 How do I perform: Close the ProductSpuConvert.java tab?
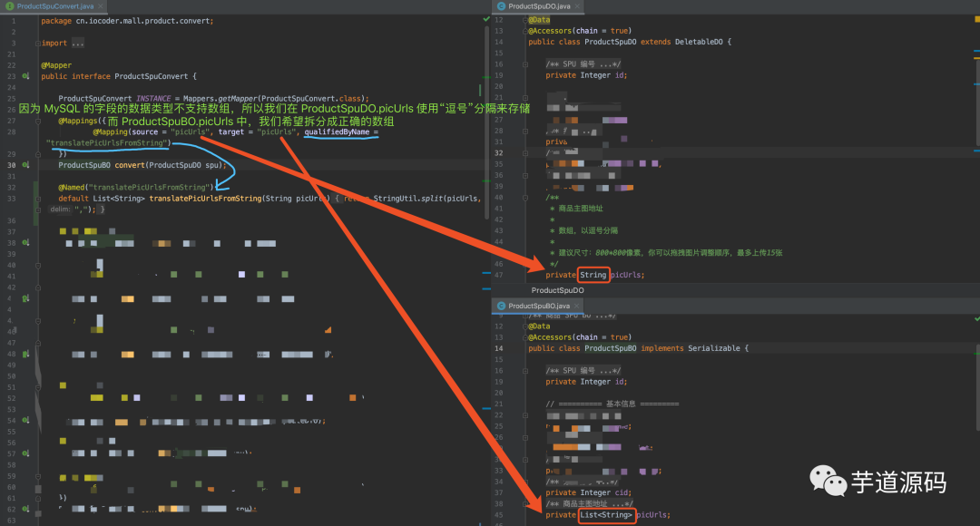pos(100,6)
